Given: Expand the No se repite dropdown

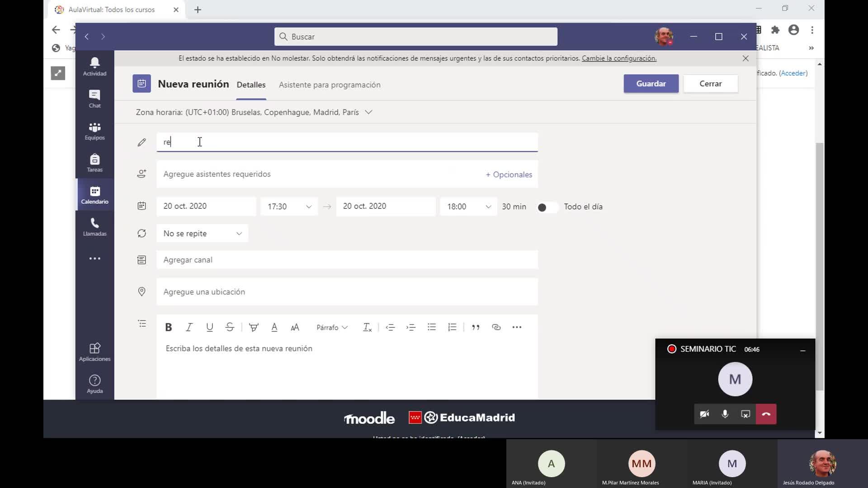Looking at the screenshot, I should [202, 234].
